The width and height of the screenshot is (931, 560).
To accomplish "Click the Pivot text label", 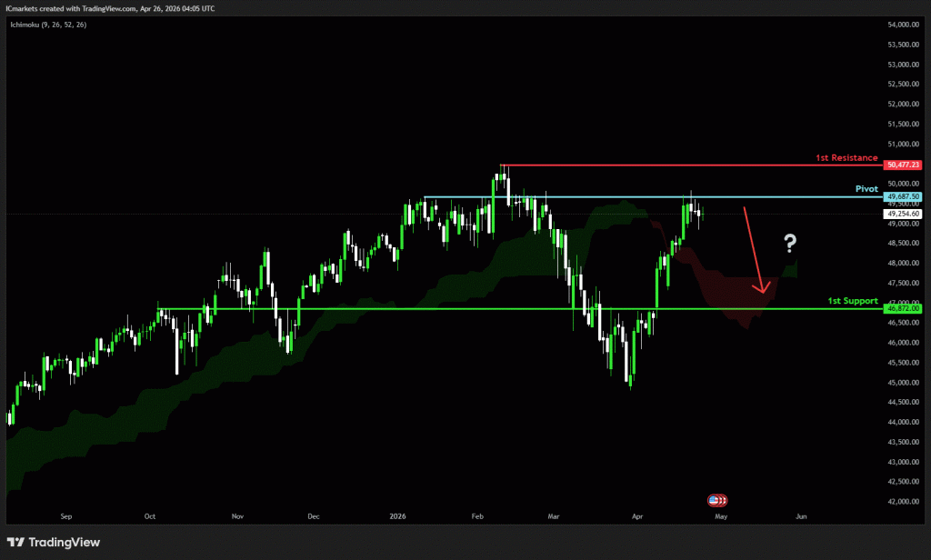I will tap(866, 189).
